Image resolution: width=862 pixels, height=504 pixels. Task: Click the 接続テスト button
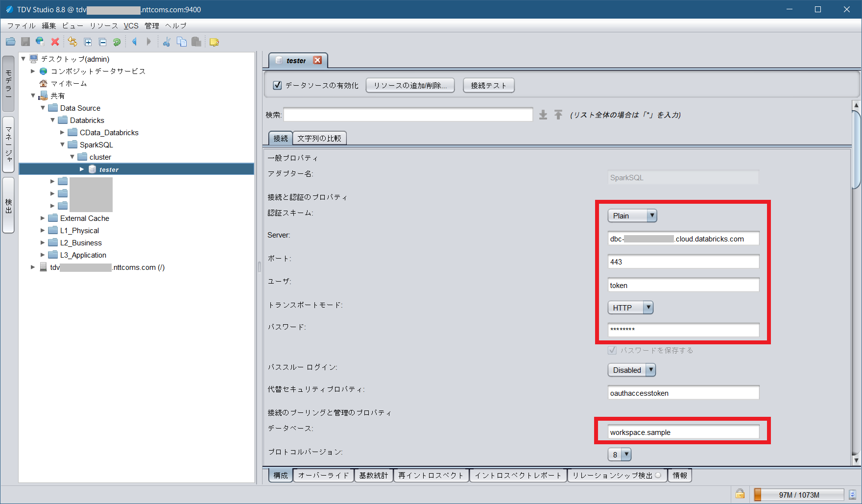489,85
